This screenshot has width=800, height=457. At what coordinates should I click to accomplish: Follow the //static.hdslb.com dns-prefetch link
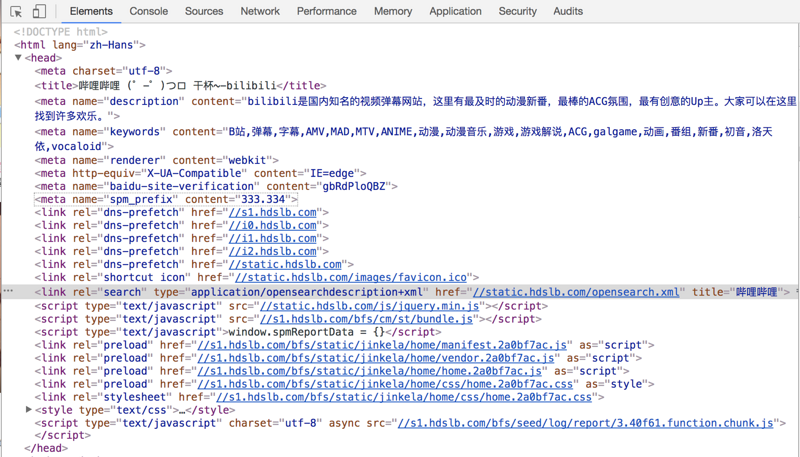point(285,264)
